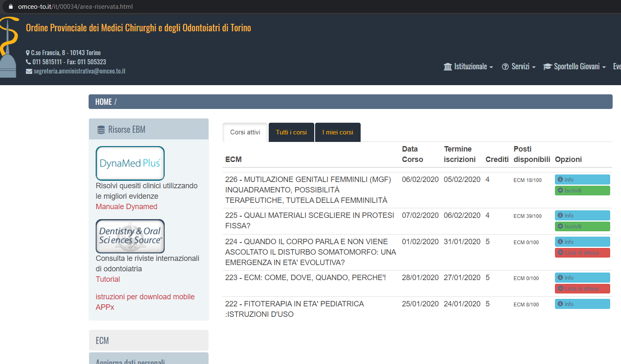621x364 pixels.
Task: Click the Dentistry & Oral Sciences Source logo
Action: [x=130, y=236]
